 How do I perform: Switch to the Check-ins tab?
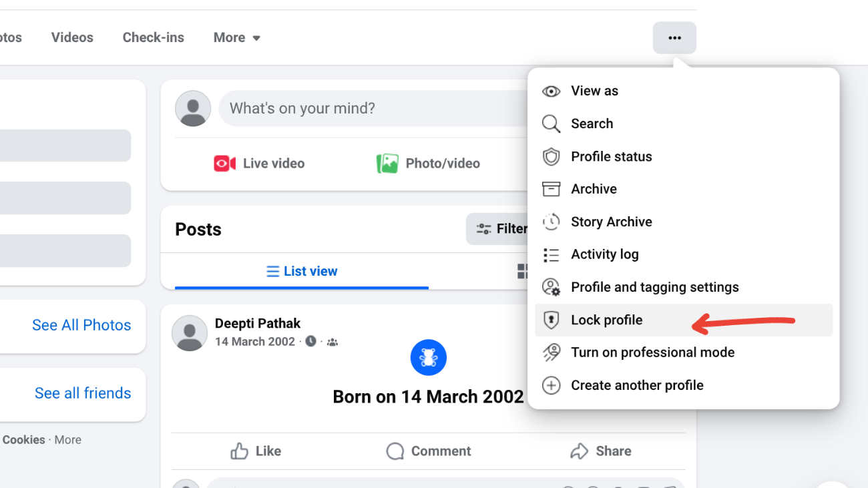(x=153, y=37)
